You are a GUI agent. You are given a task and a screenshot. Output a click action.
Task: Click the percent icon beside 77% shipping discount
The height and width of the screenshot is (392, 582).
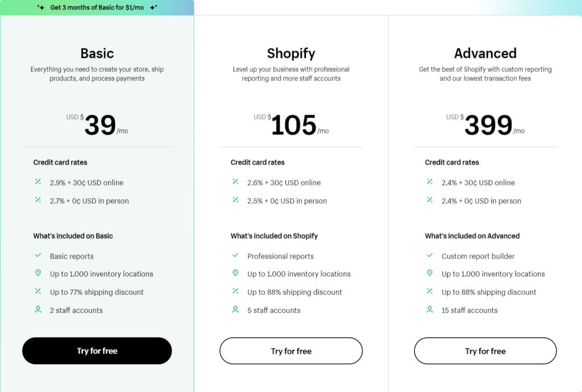point(38,291)
